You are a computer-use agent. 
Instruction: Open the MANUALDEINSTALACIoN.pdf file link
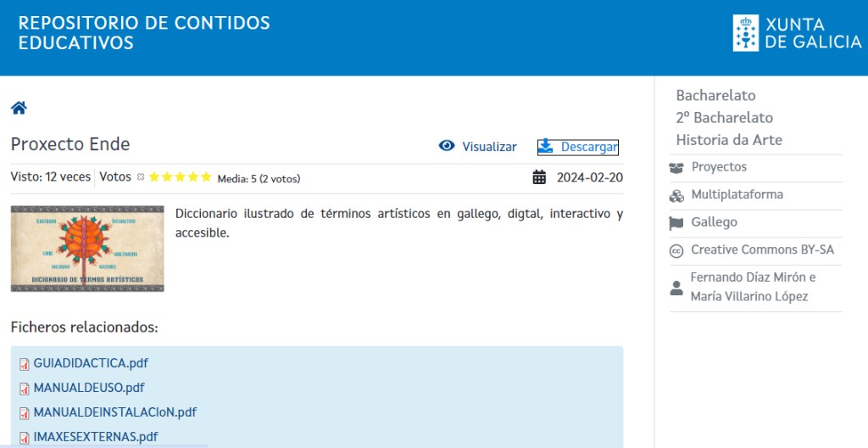(114, 412)
